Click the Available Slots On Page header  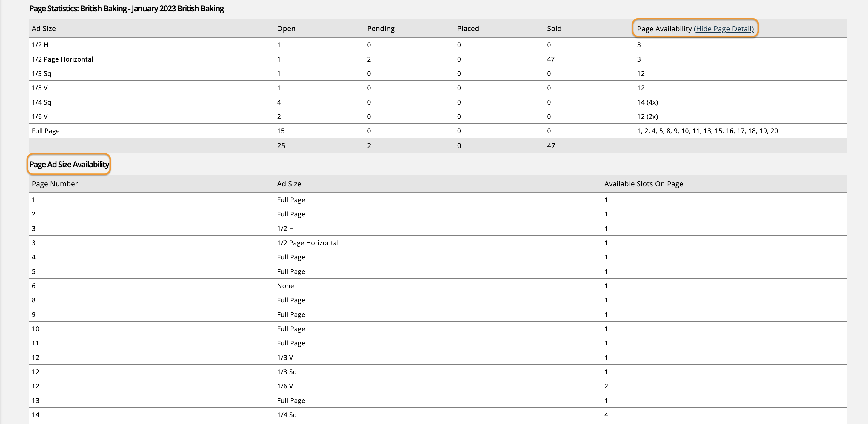click(643, 184)
